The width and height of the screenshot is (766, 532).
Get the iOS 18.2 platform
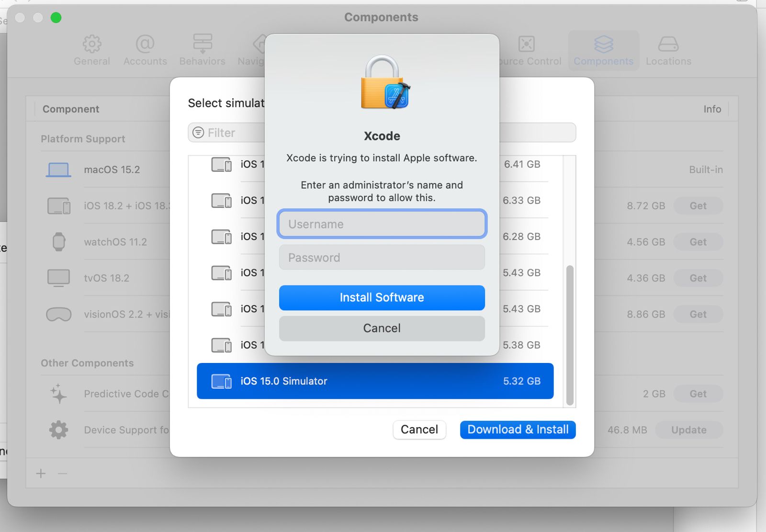coord(698,206)
